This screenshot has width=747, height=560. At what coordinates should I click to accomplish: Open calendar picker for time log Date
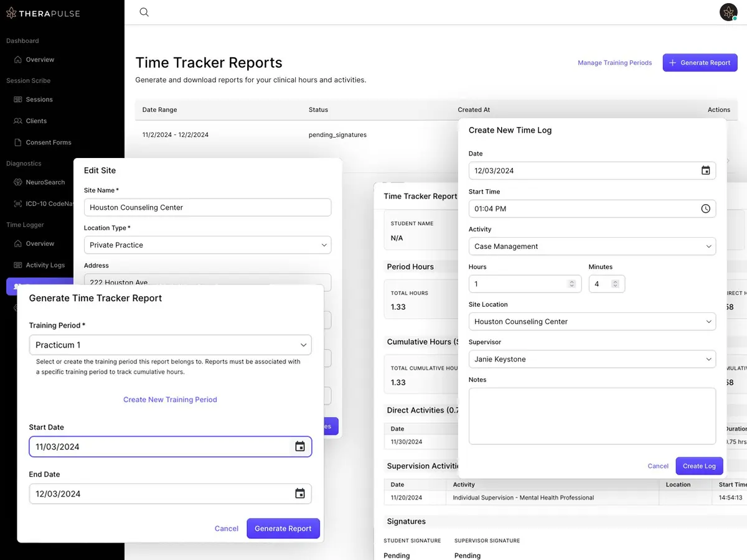pos(705,170)
